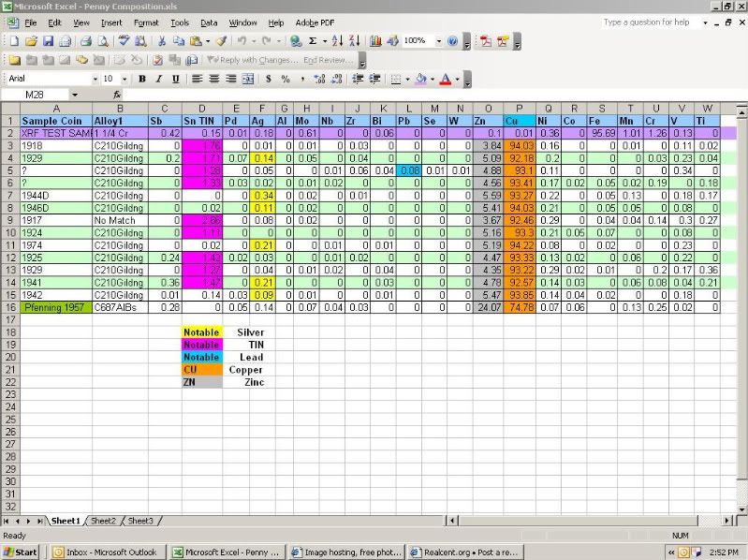The height and width of the screenshot is (560, 748).
Task: Click the Fill Color paint bucket
Action: click(x=420, y=80)
